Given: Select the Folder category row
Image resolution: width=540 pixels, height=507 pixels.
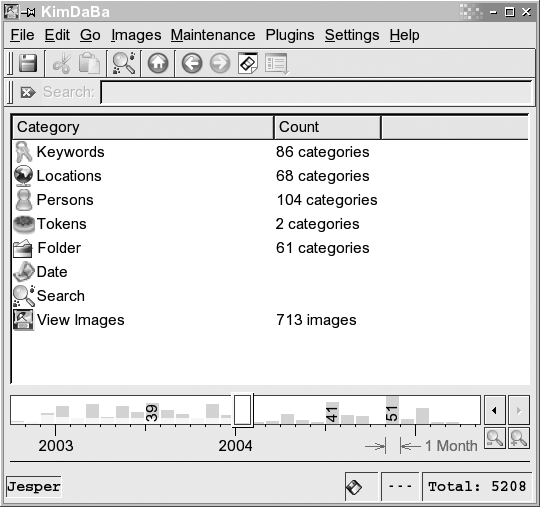Looking at the screenshot, I should (270, 248).
